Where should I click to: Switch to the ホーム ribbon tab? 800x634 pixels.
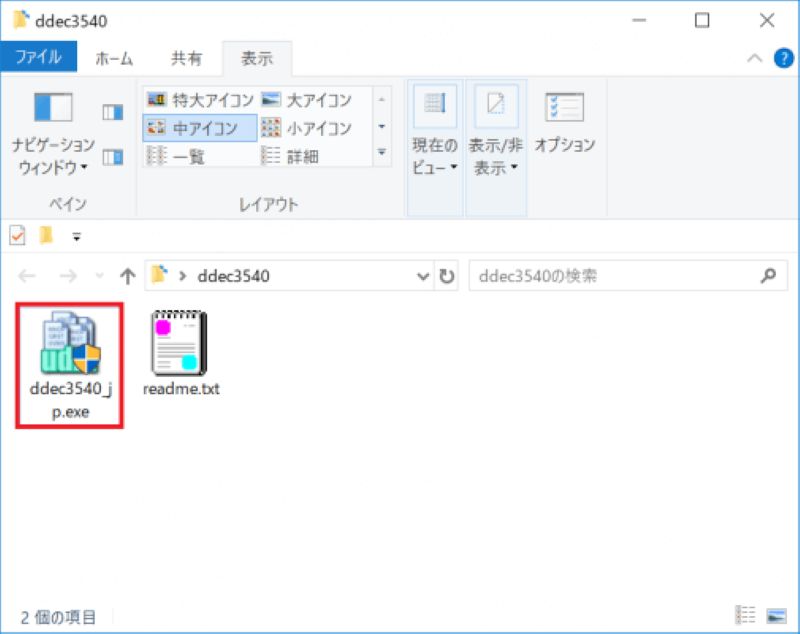click(112, 58)
